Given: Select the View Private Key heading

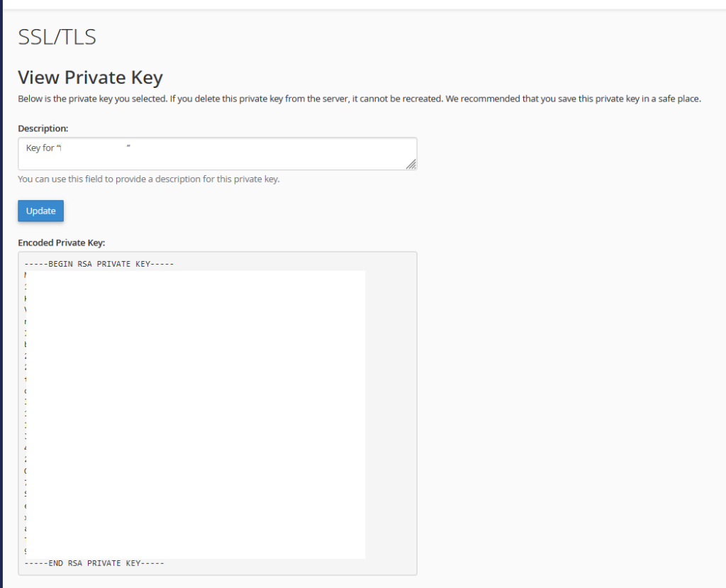Looking at the screenshot, I should tap(90, 77).
